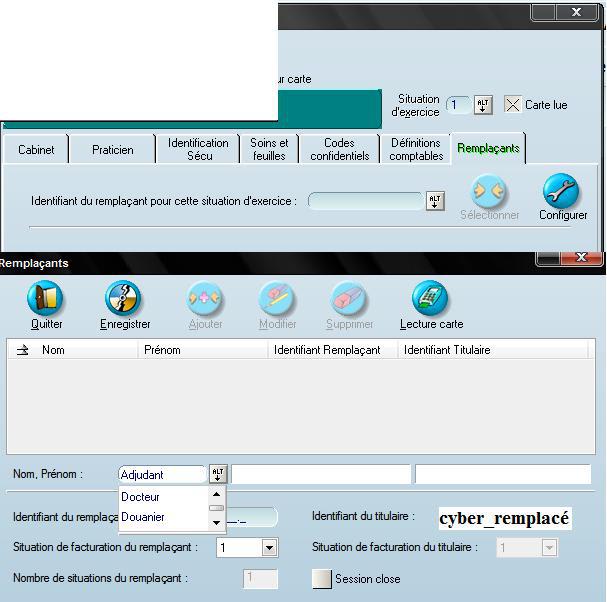
Task: Open the Définitions comptables tab
Action: pos(416,150)
